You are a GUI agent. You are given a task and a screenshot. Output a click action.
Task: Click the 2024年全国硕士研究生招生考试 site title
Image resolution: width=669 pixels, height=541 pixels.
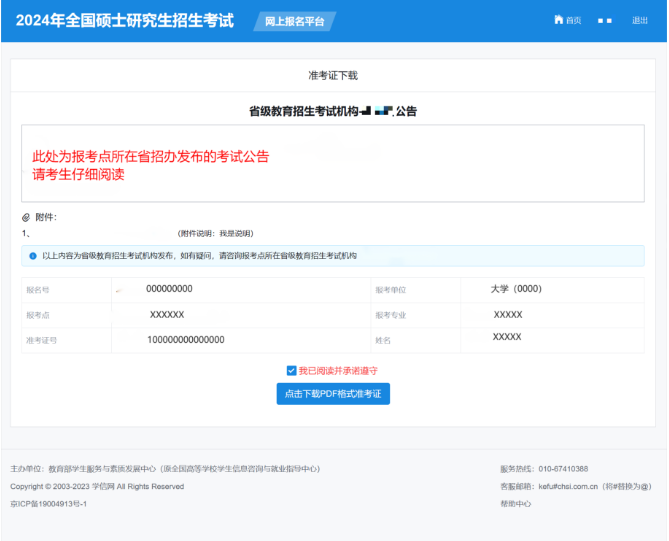tap(125, 20)
